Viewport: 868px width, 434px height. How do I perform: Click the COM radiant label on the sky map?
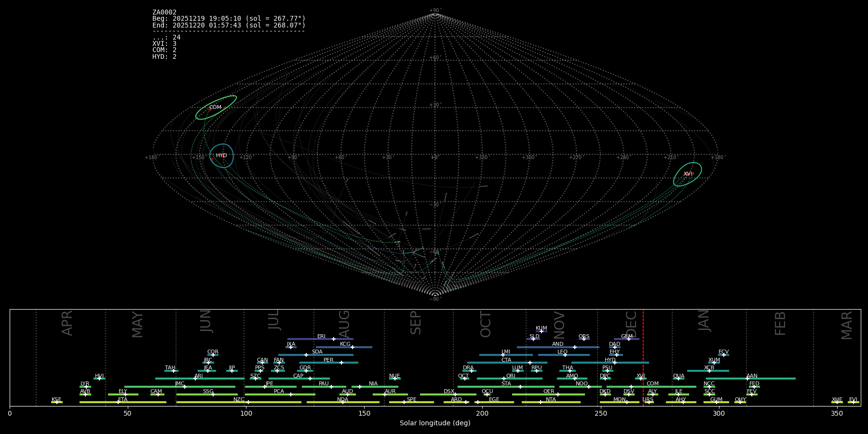(215, 108)
